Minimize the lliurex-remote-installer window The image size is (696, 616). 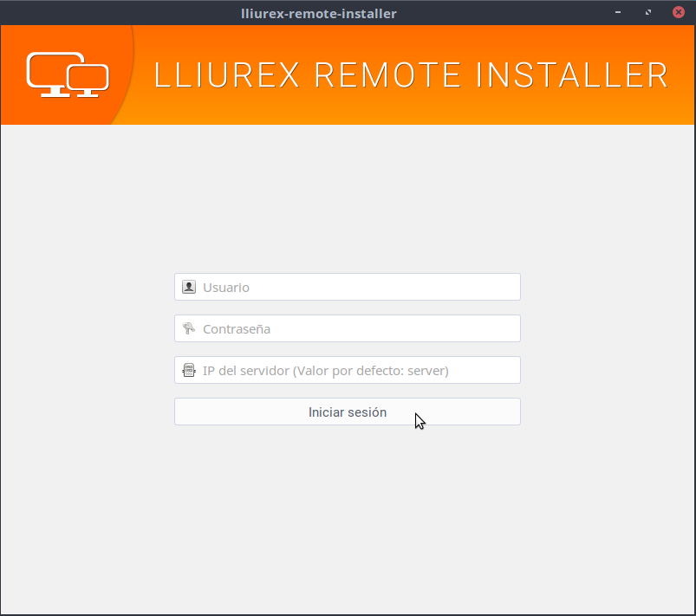[x=619, y=13]
